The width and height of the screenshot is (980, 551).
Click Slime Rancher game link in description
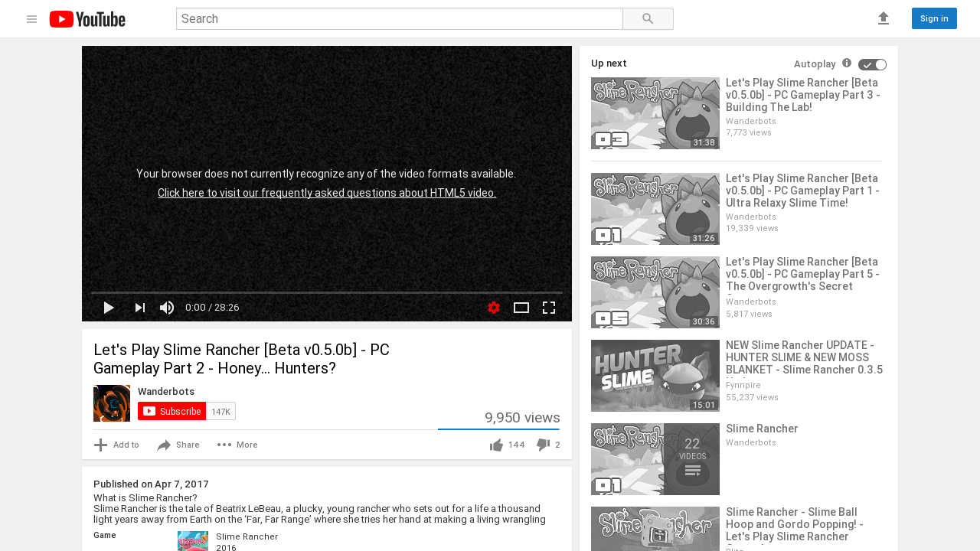247,536
